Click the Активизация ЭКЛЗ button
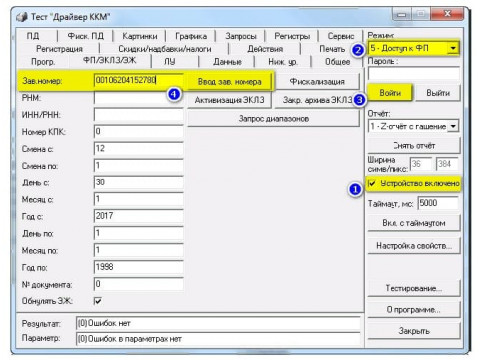Image resolution: width=480 pixels, height=360 pixels. click(229, 100)
